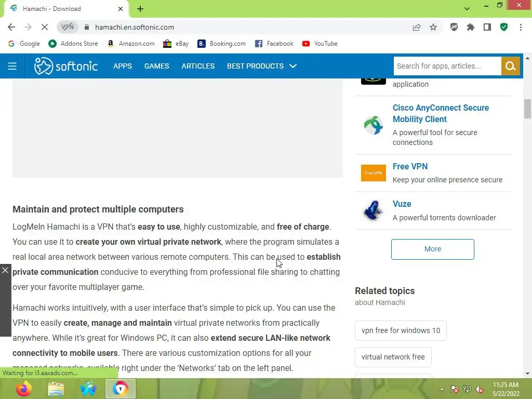The height and width of the screenshot is (399, 532).
Task: Open the Google bookmark
Action: (24, 44)
